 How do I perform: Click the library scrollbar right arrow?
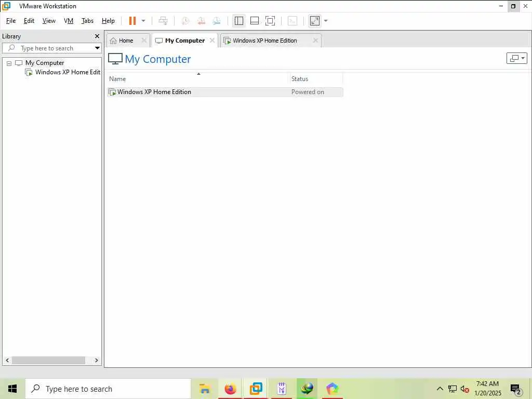click(96, 361)
